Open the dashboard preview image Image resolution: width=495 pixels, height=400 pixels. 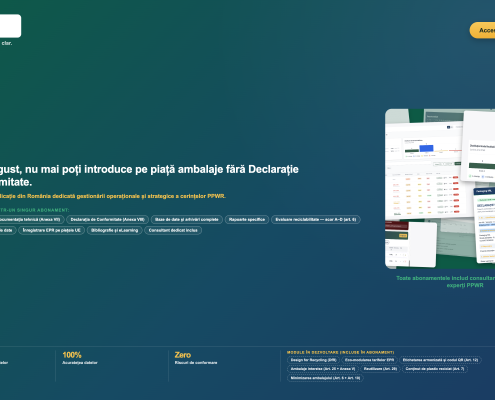coord(440,189)
